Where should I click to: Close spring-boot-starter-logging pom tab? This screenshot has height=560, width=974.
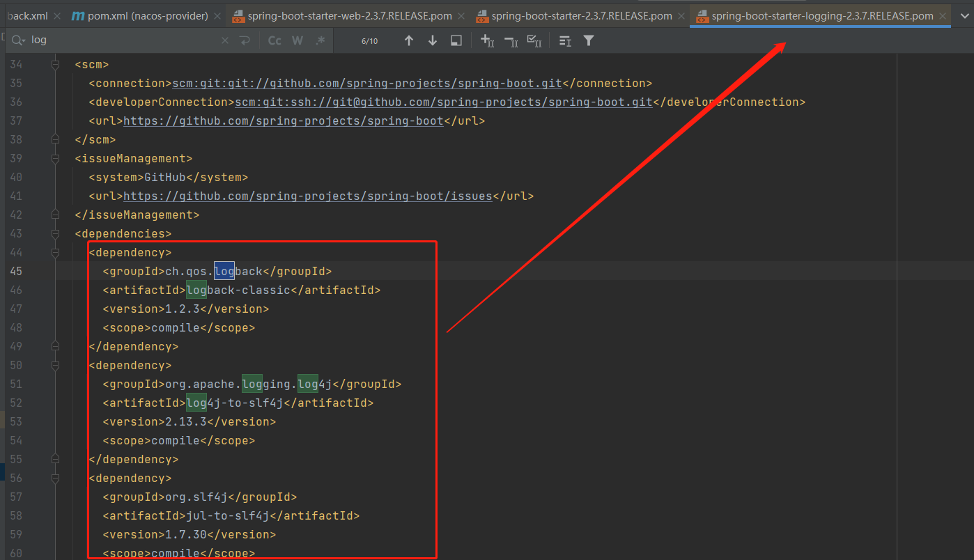[x=943, y=15]
